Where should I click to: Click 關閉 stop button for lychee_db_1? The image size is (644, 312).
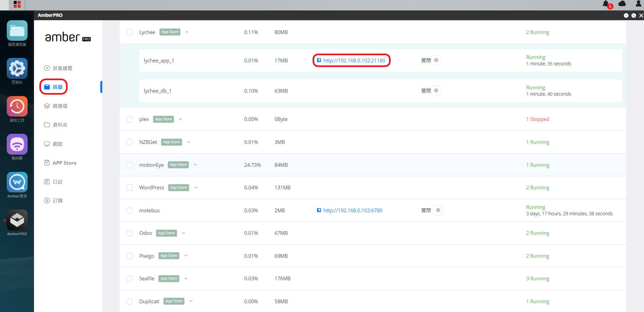(426, 91)
